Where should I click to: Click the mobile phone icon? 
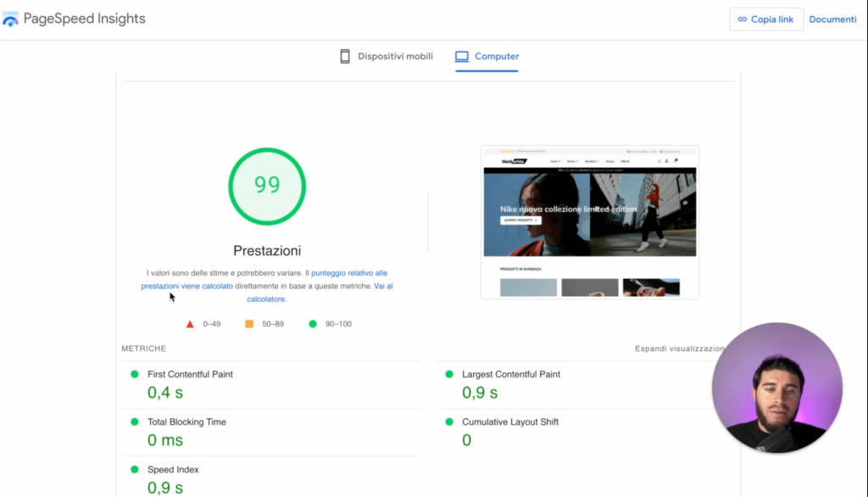coord(345,57)
